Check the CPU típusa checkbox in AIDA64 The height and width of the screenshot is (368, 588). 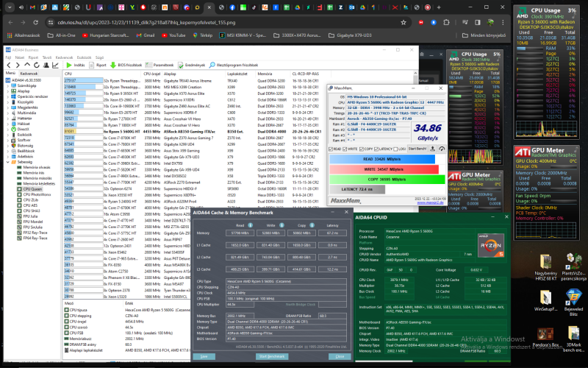(67, 310)
